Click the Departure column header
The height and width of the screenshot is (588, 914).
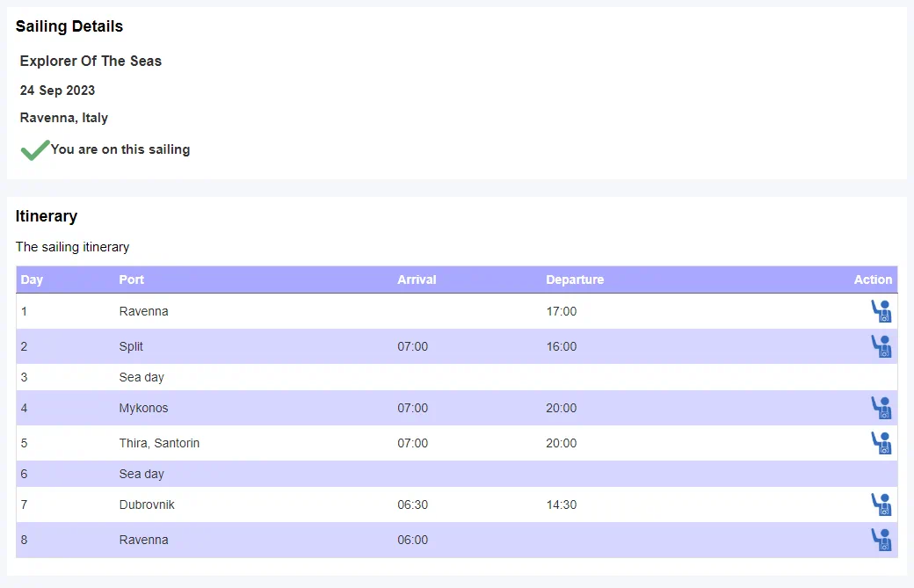[575, 279]
